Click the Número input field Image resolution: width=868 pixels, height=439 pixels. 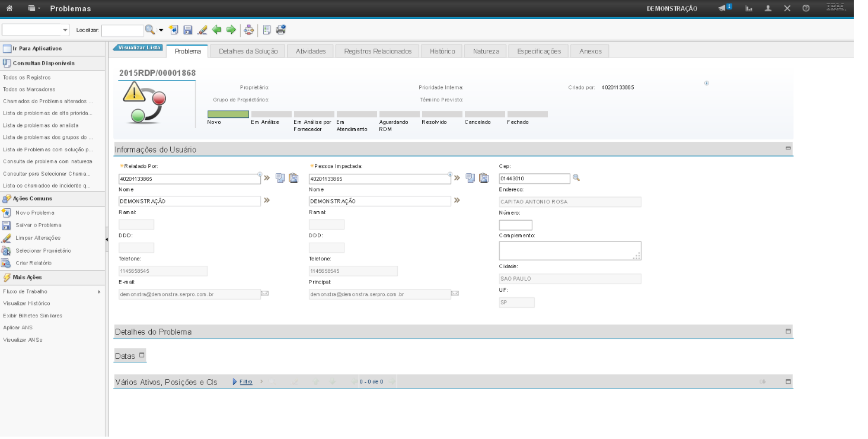pyautogui.click(x=515, y=225)
